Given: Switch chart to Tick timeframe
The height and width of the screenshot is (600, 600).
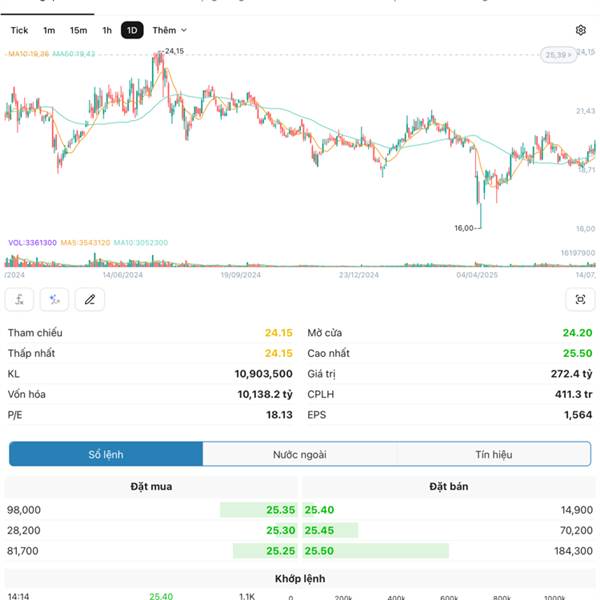Looking at the screenshot, I should (x=19, y=31).
